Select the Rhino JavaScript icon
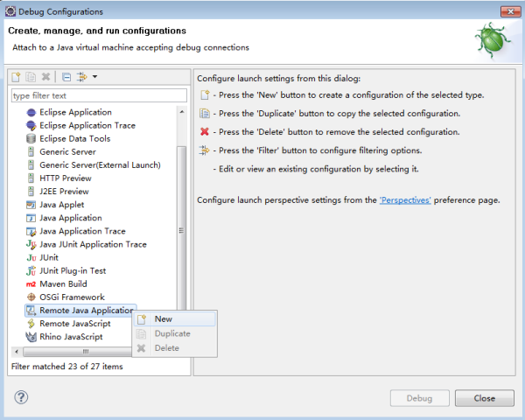The image size is (525, 420). click(31, 337)
